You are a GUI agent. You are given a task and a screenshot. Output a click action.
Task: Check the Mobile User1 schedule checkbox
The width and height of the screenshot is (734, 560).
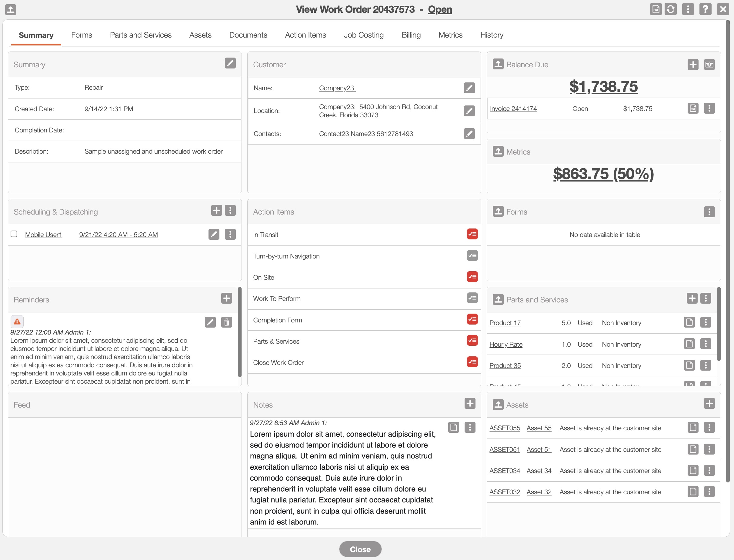point(14,234)
